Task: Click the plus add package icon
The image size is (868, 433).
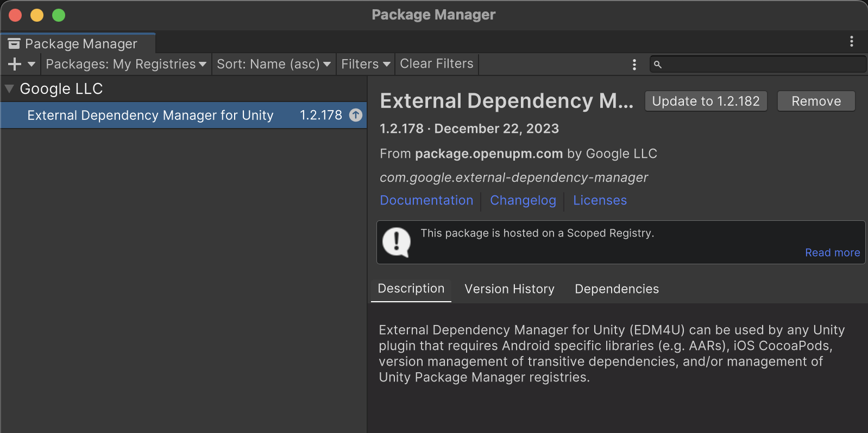Action: click(x=15, y=64)
